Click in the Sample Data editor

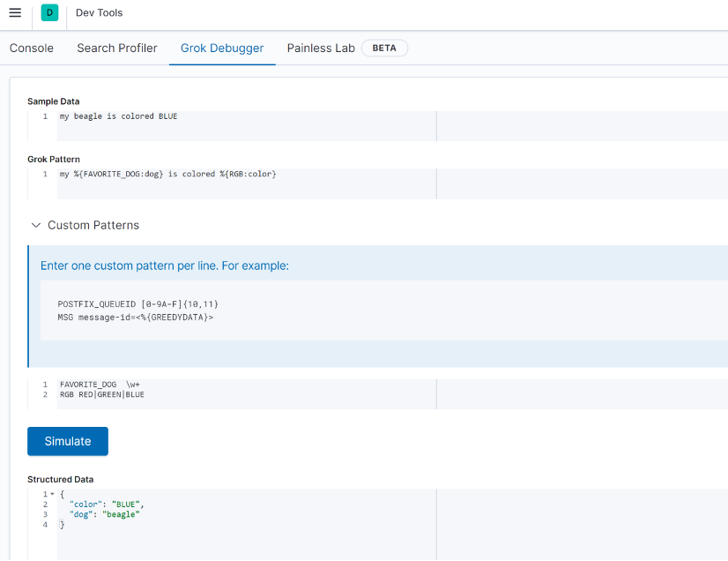377,126
